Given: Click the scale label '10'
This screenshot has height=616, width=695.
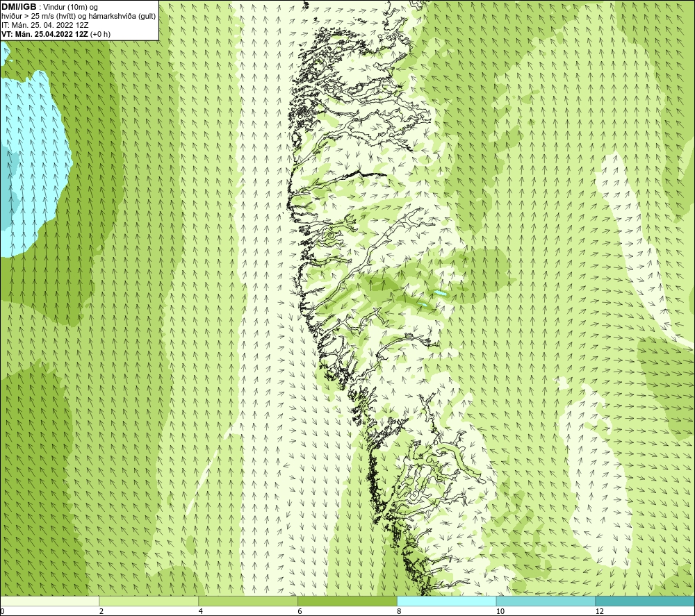Looking at the screenshot, I should click(500, 612).
